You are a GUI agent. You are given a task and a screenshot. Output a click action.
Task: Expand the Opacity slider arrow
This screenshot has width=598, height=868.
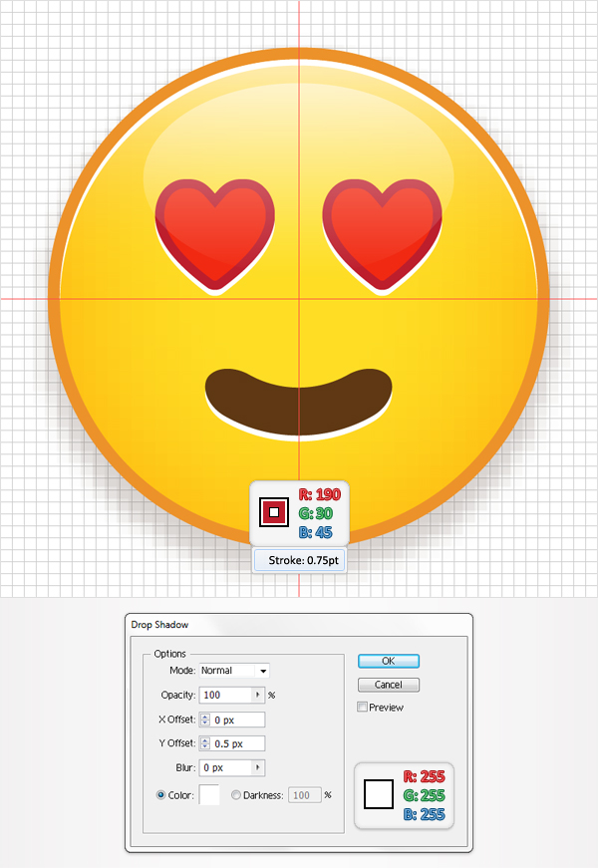coord(258,695)
